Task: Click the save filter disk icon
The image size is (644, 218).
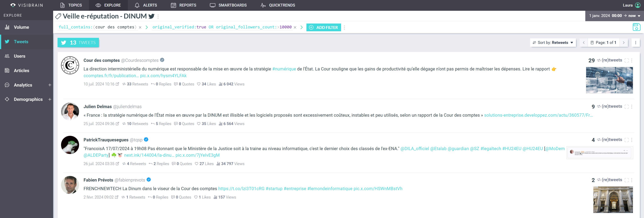Action: coord(636,27)
